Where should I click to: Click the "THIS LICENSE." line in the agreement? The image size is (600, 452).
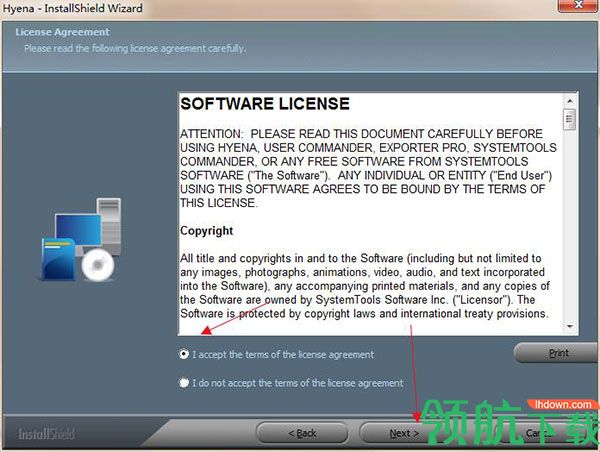point(219,203)
